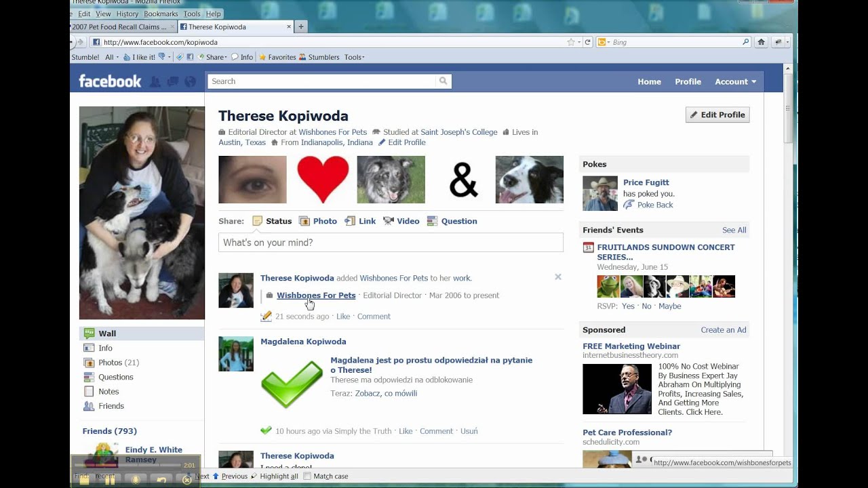Viewport: 868px width, 488px height.
Task: Click the pause button on recorder overlay
Action: [x=110, y=480]
